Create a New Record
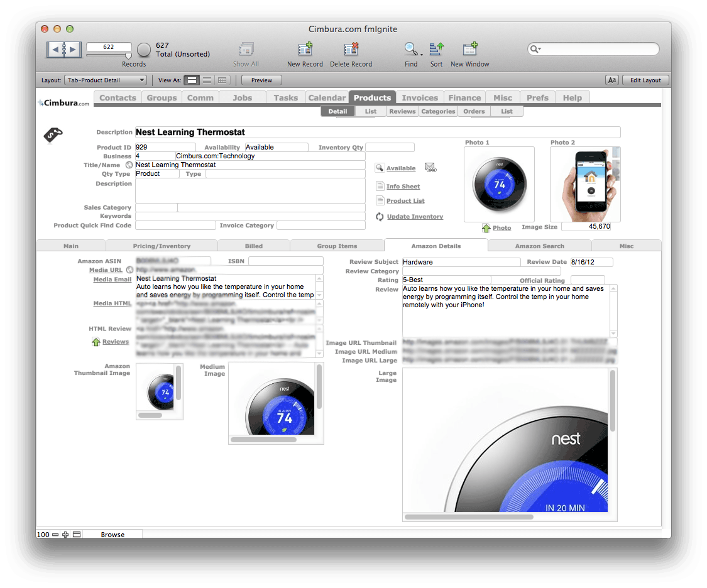Image resolution: width=707 pixels, height=588 pixels. click(x=305, y=49)
